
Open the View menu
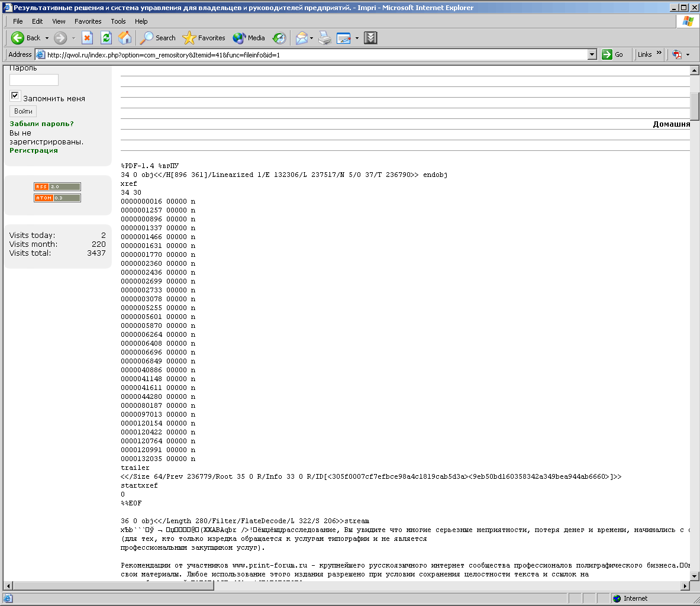[x=59, y=21]
